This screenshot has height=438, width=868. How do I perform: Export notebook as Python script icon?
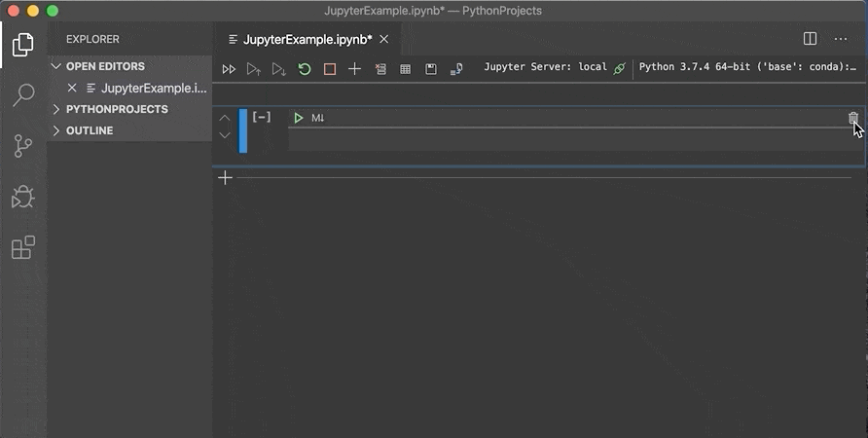[x=456, y=69]
